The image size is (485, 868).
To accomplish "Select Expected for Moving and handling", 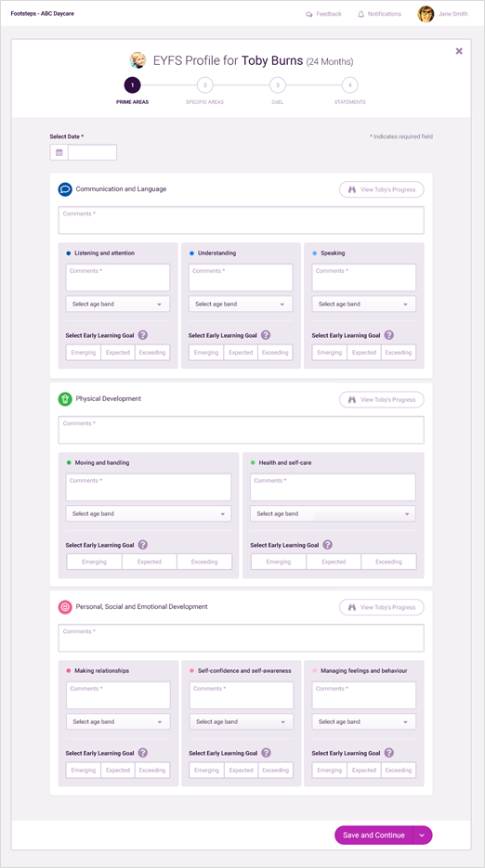I will tap(149, 562).
